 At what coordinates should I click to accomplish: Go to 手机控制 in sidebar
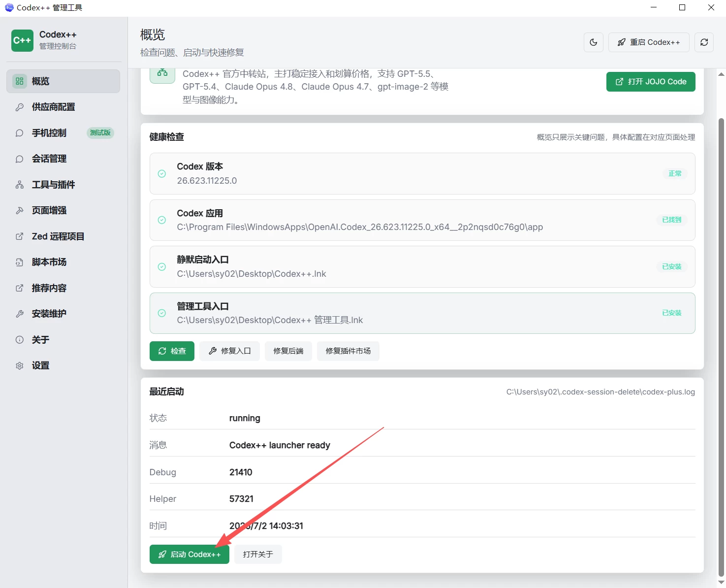click(x=63, y=133)
